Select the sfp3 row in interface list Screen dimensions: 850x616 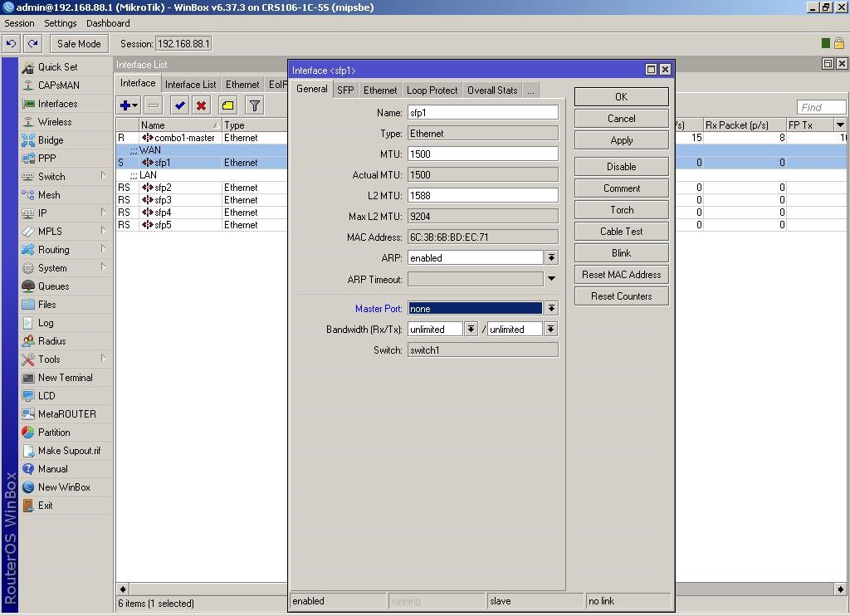tap(163, 200)
